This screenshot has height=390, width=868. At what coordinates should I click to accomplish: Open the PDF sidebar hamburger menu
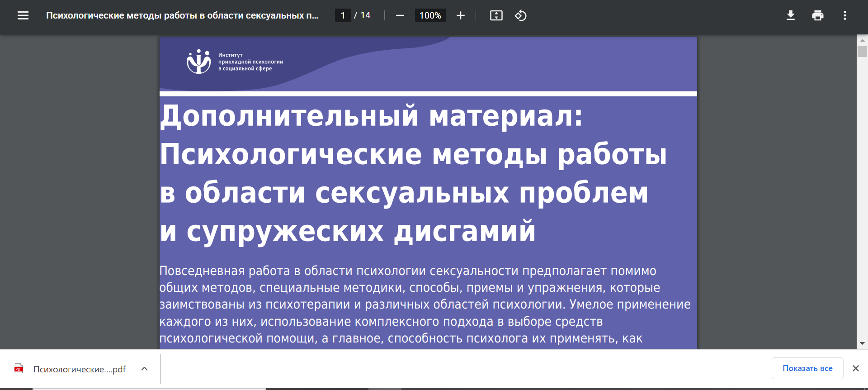(23, 15)
